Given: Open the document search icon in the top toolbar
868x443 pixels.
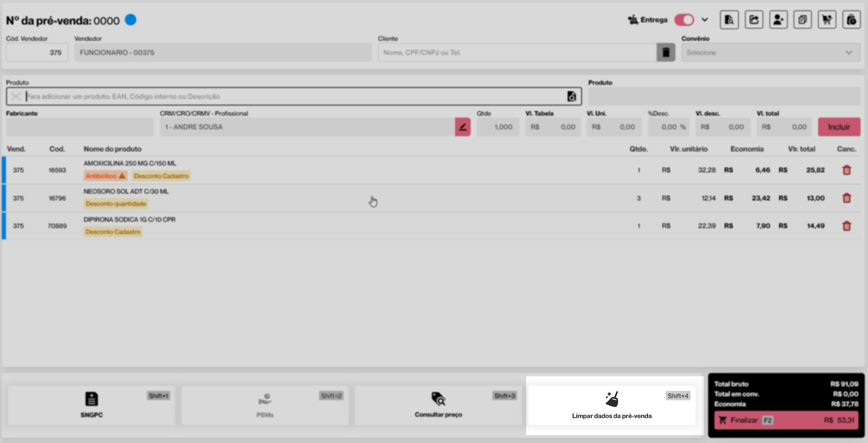Looking at the screenshot, I should (729, 20).
